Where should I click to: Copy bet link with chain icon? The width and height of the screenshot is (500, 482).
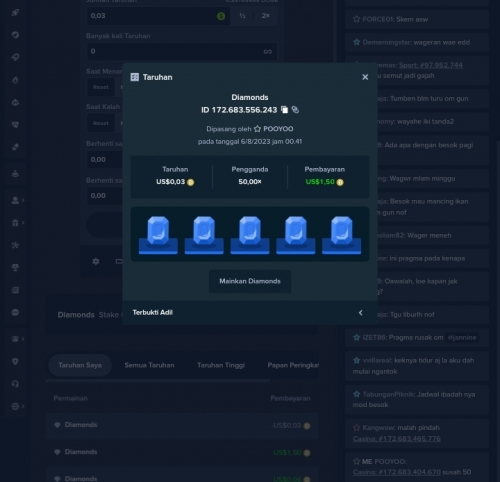click(x=295, y=110)
